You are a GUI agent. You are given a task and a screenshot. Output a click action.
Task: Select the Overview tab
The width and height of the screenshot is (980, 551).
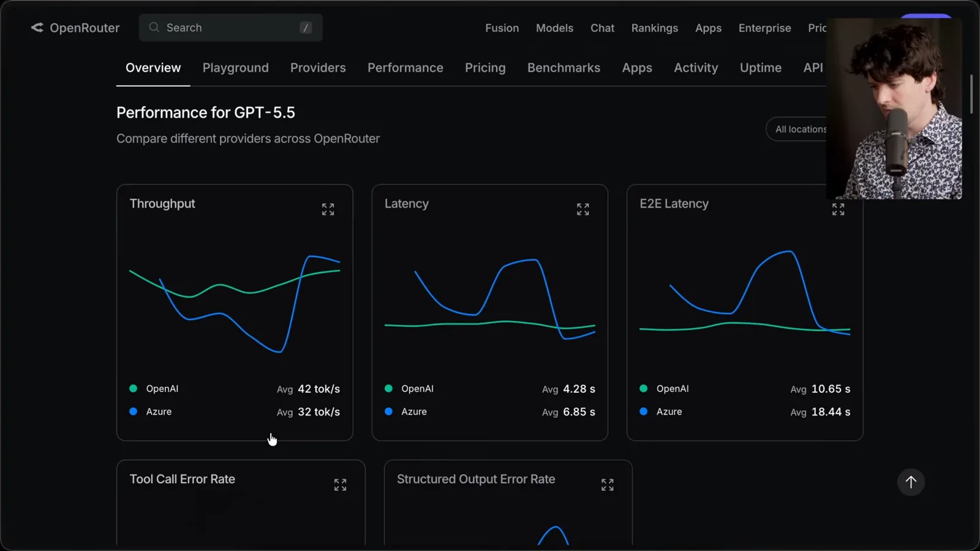click(x=153, y=68)
